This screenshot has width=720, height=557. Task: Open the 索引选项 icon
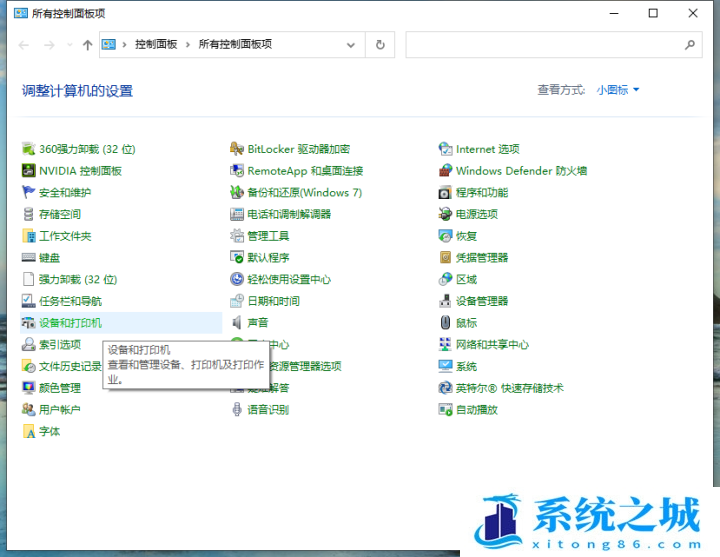28,344
